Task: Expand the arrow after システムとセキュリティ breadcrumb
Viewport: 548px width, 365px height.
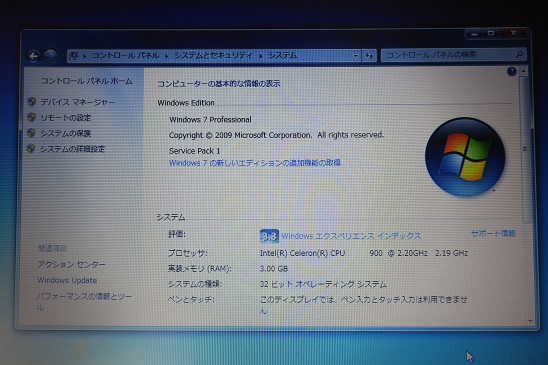Action: click(x=261, y=56)
